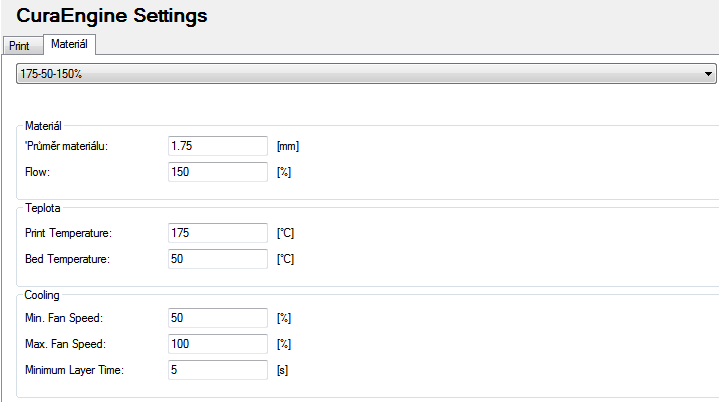This screenshot has width=719, height=402.
Task: Click the Cooling group heading
Action: pos(42,295)
